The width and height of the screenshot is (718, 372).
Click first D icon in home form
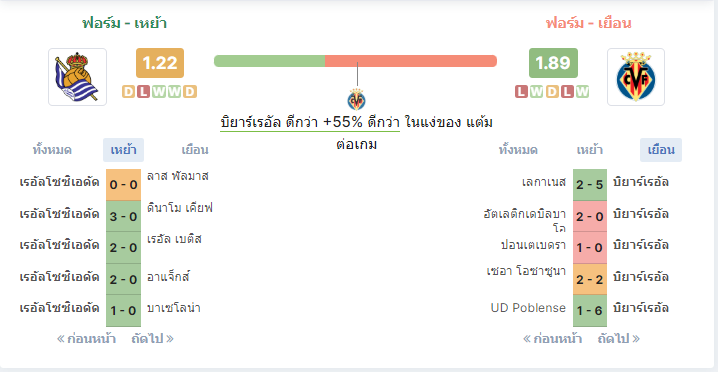pos(129,92)
